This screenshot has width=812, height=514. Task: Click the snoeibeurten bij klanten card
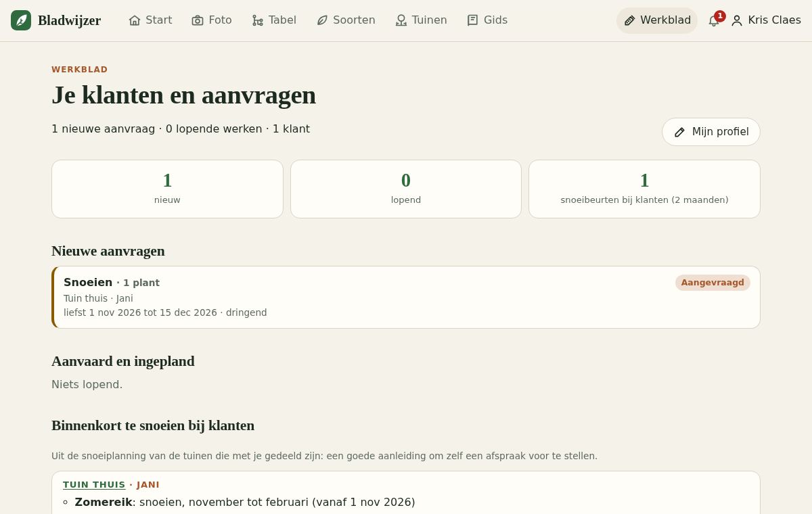pos(644,189)
